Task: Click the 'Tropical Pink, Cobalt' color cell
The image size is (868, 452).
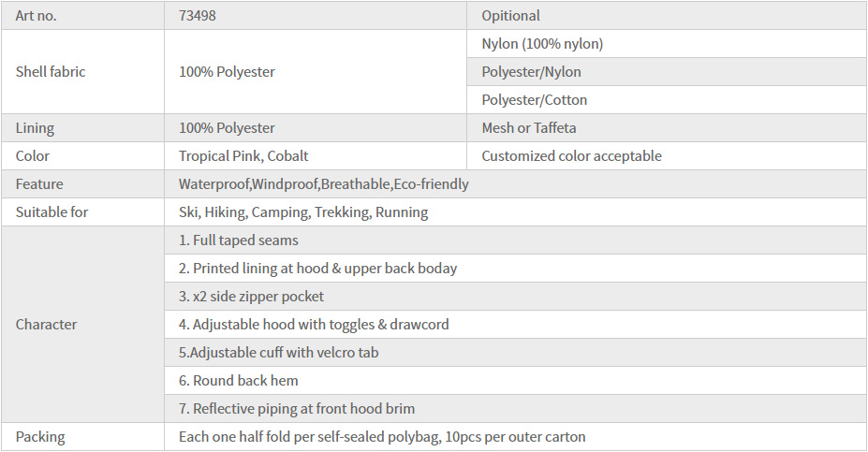Action: tap(243, 156)
